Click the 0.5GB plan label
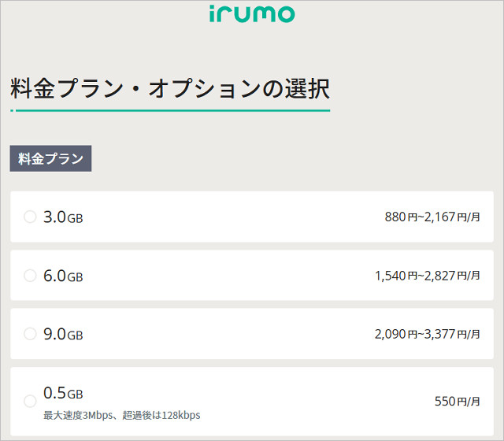Screen dimensions: 504x441 [63, 393]
